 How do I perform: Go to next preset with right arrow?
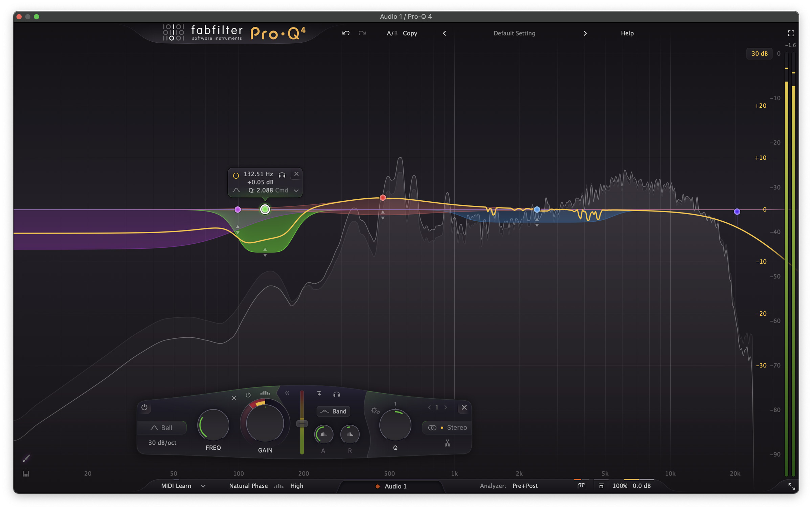tap(585, 33)
